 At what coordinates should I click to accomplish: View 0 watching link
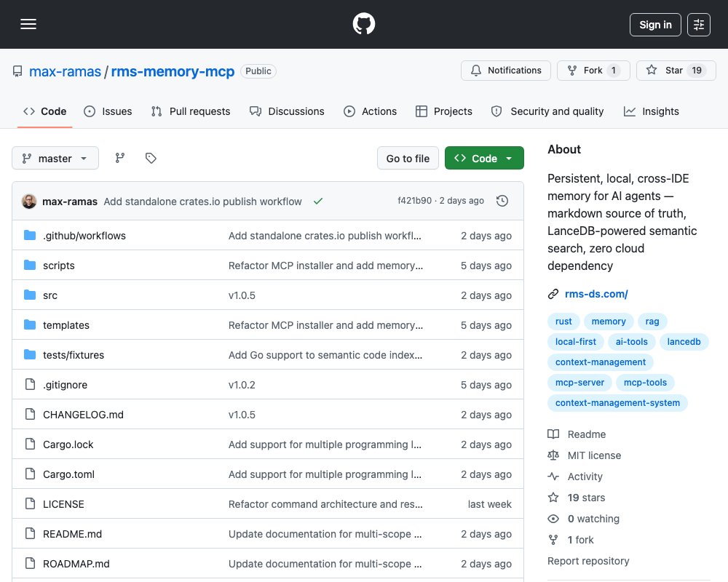pyautogui.click(x=583, y=519)
